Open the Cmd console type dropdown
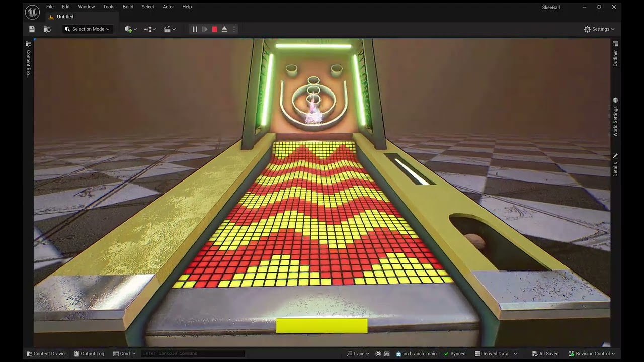Image resolution: width=644 pixels, height=362 pixels. coord(124,354)
